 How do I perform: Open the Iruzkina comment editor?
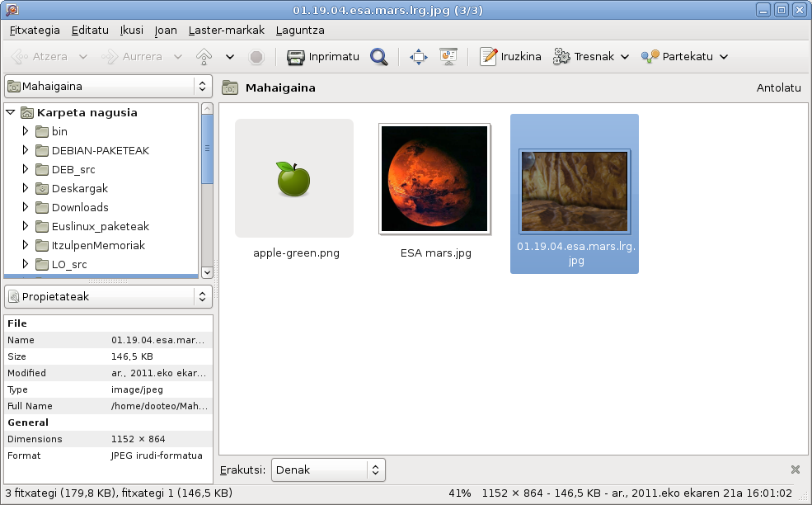[511, 57]
